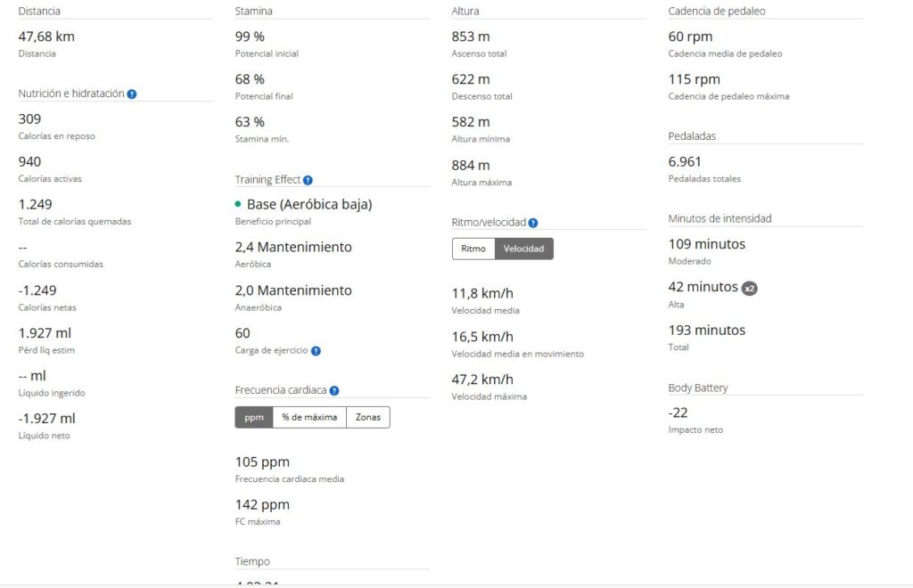Select the 6.961 Pedaladas totales value
This screenshot has height=588, width=913.
coord(685,161)
